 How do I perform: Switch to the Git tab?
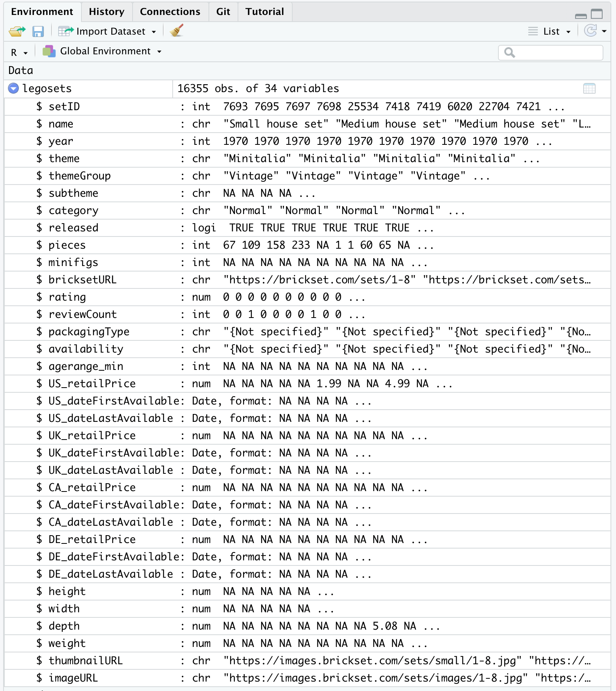223,12
